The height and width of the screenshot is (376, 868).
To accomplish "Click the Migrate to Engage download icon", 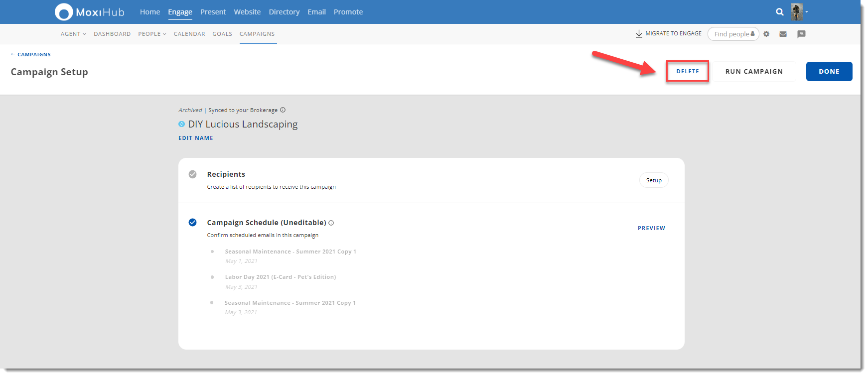I will coord(639,34).
